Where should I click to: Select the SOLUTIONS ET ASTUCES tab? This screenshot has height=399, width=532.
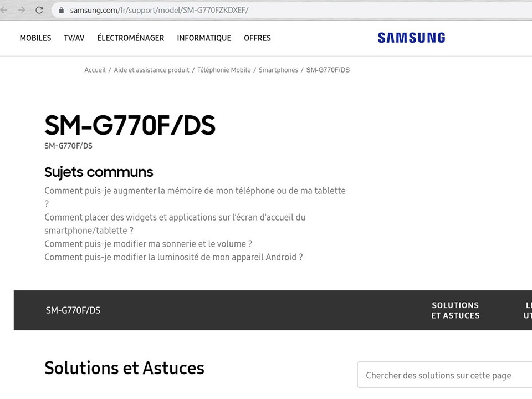(456, 310)
